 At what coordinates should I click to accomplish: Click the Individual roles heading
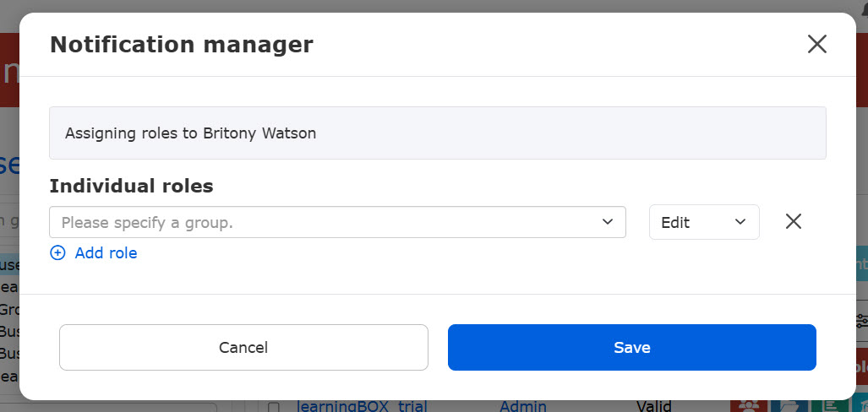pos(131,186)
